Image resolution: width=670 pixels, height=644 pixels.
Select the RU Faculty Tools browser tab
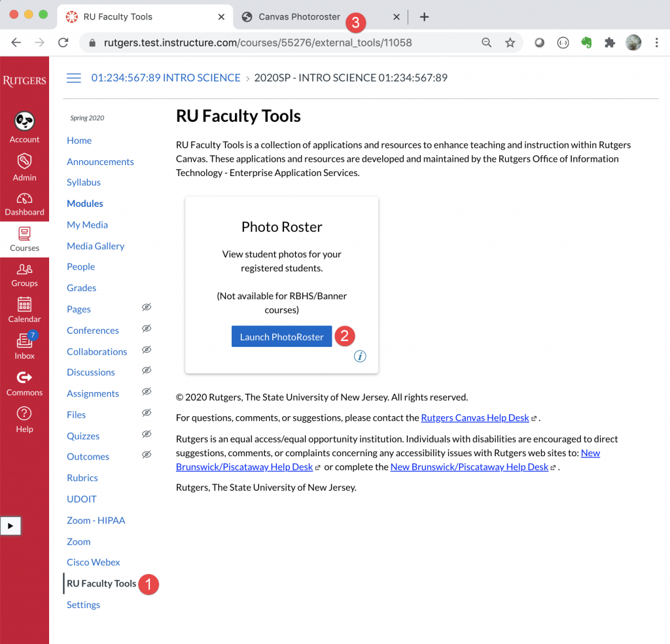pos(118,16)
